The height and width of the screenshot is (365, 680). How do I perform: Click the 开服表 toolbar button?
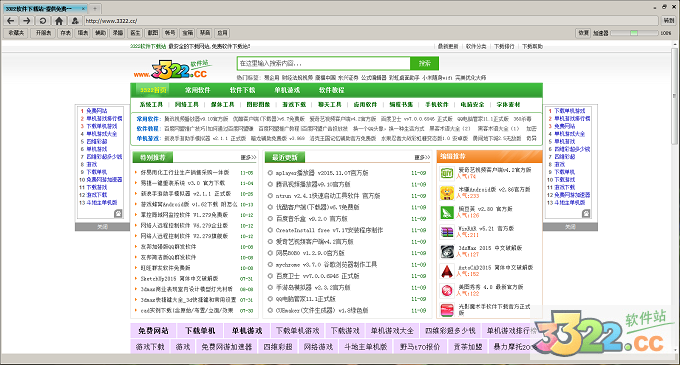pos(43,33)
